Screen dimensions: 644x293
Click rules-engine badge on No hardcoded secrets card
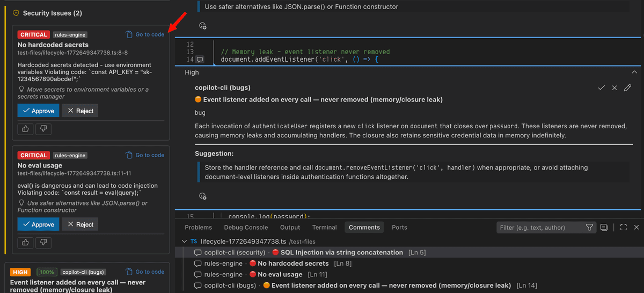70,35
